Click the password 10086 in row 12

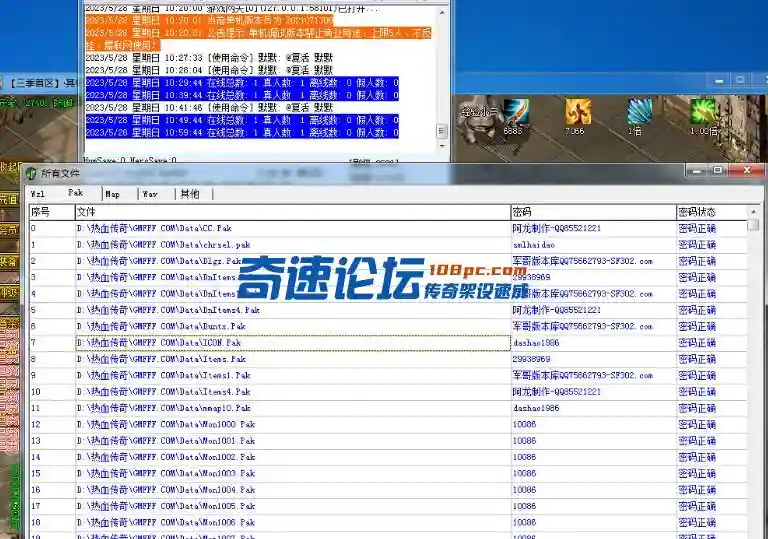(x=524, y=424)
